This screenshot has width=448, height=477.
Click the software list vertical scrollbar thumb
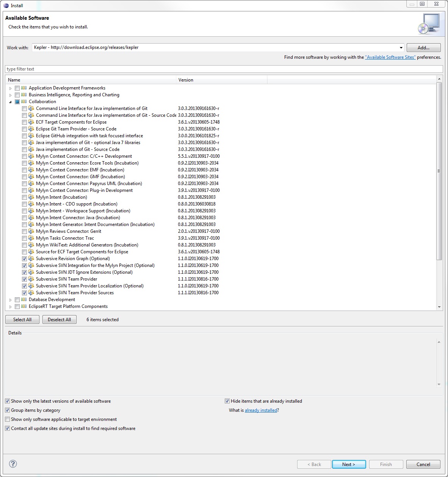(439, 171)
